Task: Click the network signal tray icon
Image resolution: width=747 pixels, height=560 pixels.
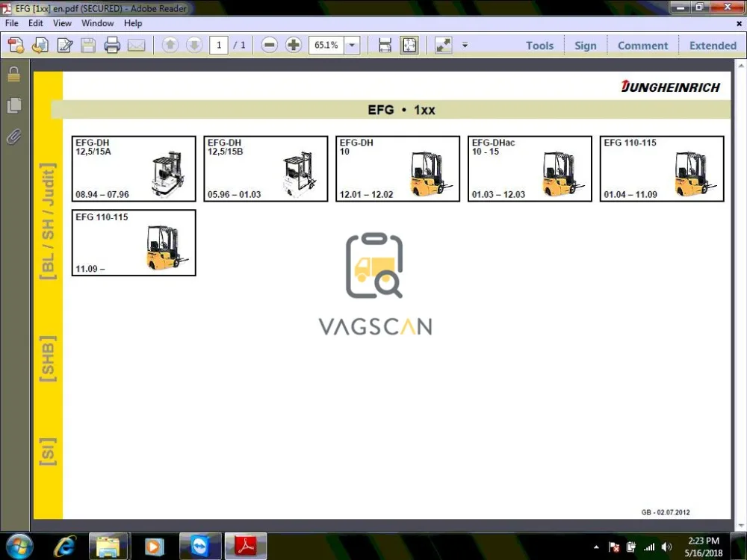Action: 649,547
